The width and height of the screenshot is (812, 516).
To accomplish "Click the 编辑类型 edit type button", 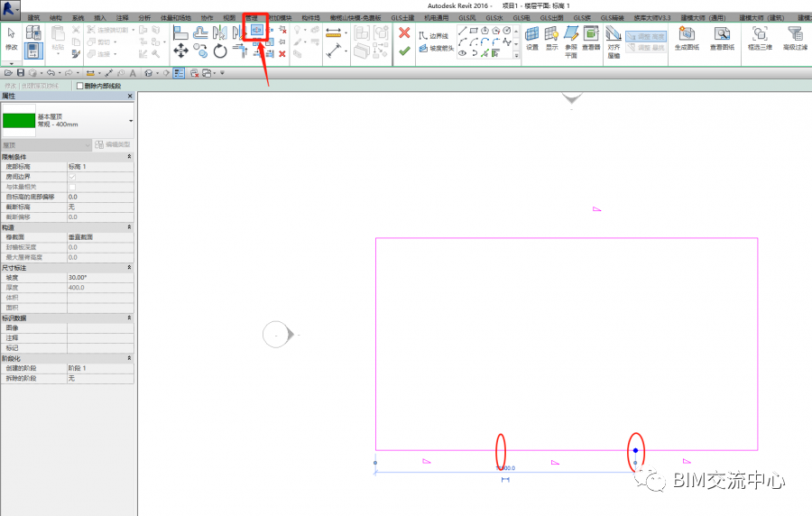I will 113,144.
